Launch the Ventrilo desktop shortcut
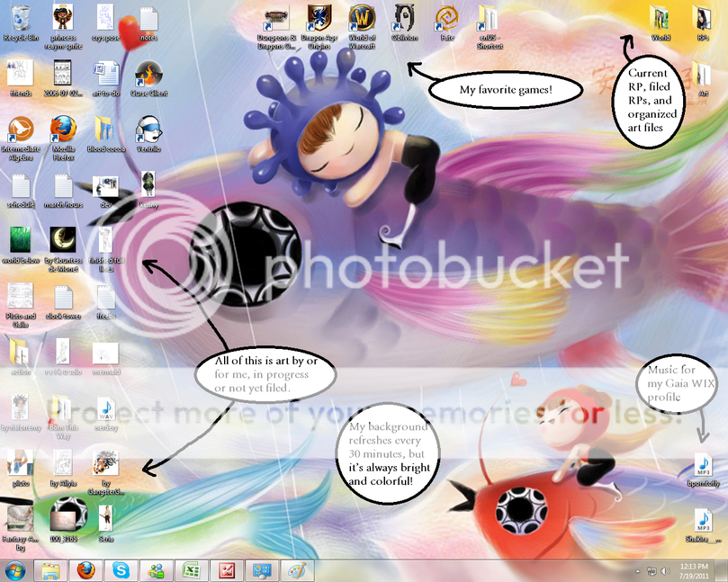The height and width of the screenshot is (582, 728). pyautogui.click(x=148, y=130)
